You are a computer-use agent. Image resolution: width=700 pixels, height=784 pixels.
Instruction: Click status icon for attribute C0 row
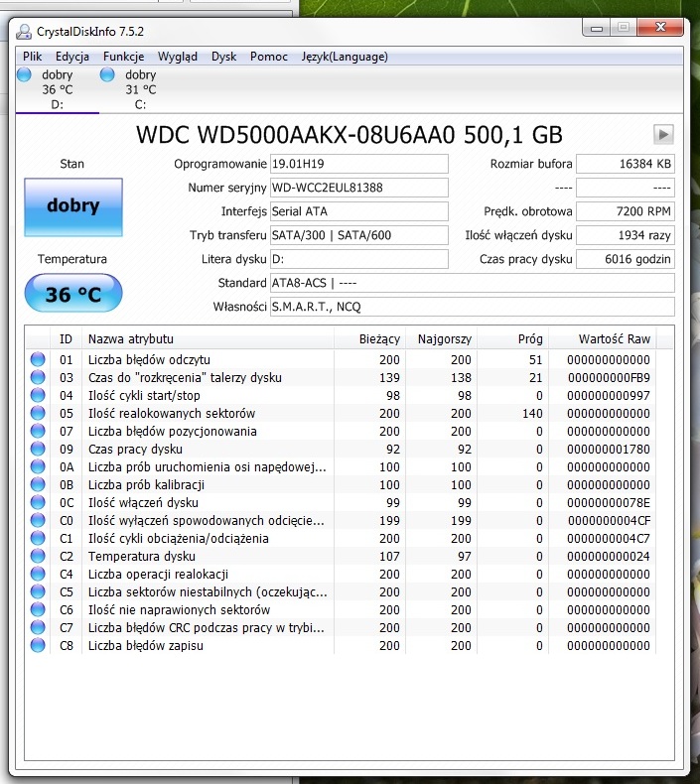pyautogui.click(x=38, y=520)
